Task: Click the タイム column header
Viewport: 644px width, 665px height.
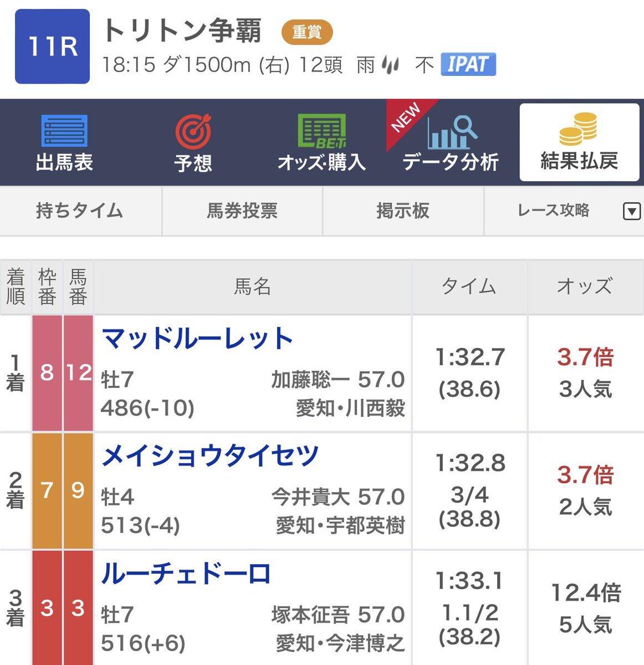Action: tap(469, 287)
